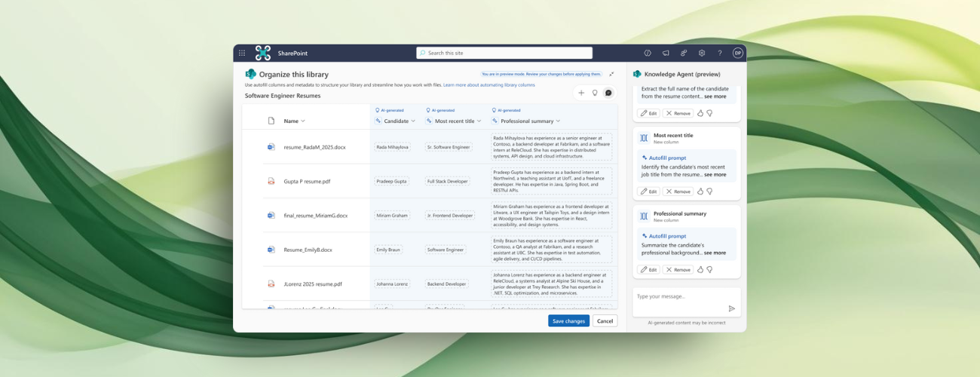Viewport: 980px width, 377px height.
Task: Click the autofill icon beside Candidate header
Action: [x=378, y=121]
